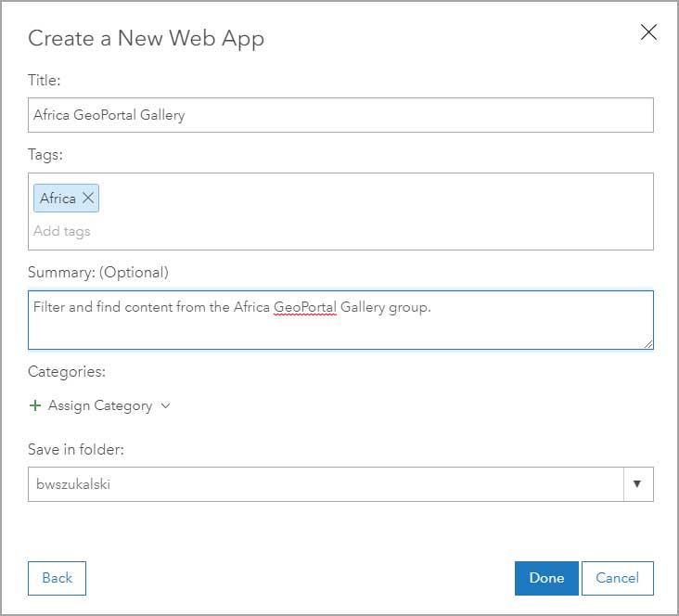Open the Save in folder dropdown arrow

pyautogui.click(x=636, y=484)
